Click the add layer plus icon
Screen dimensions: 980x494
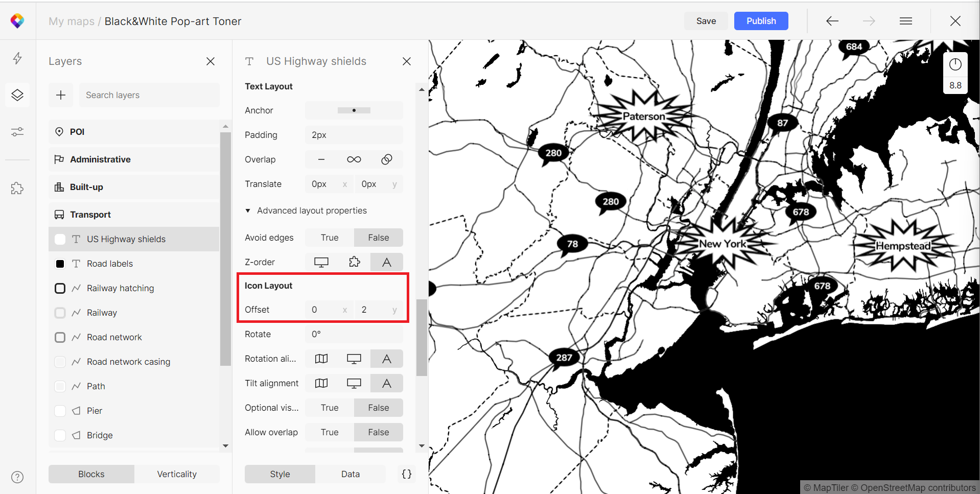pos(61,95)
